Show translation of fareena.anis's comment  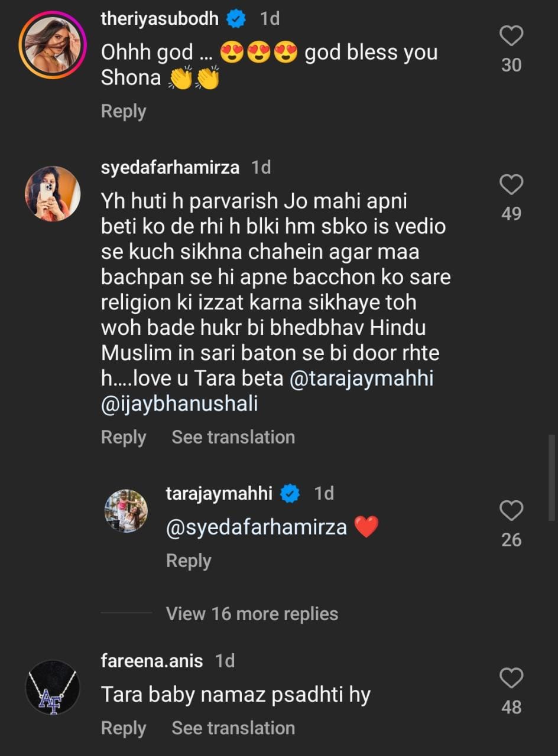click(x=233, y=728)
